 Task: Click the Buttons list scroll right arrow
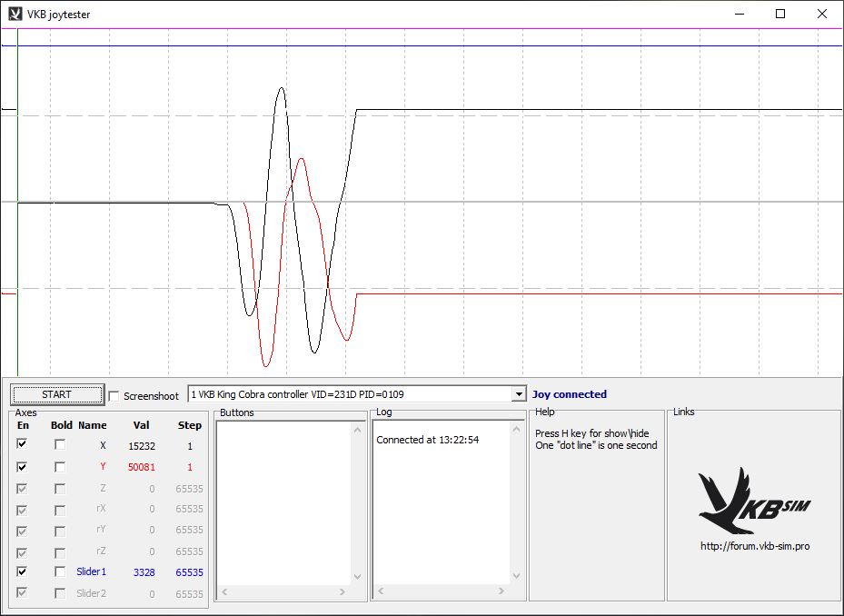tap(342, 591)
